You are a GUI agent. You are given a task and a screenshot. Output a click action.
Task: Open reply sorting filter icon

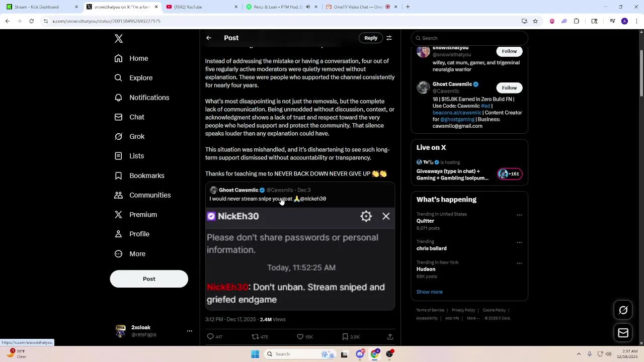(389, 38)
